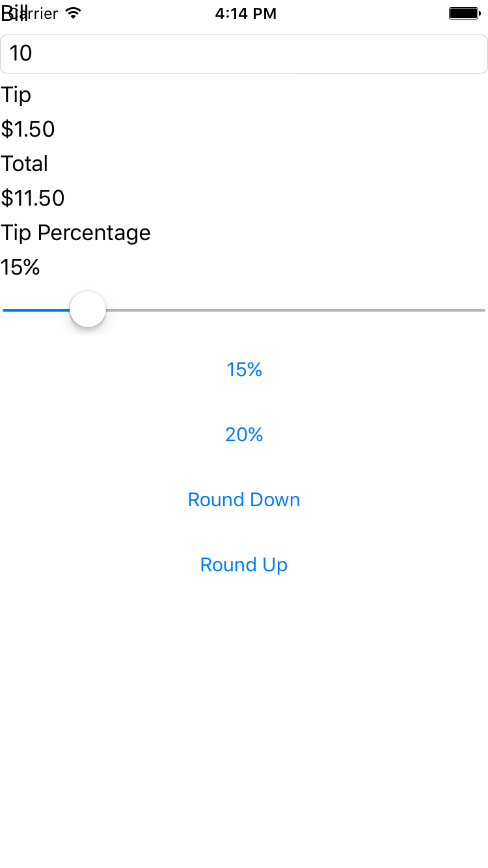Select the bill value showing 10
The image size is (488, 868).
pyautogui.click(x=20, y=53)
